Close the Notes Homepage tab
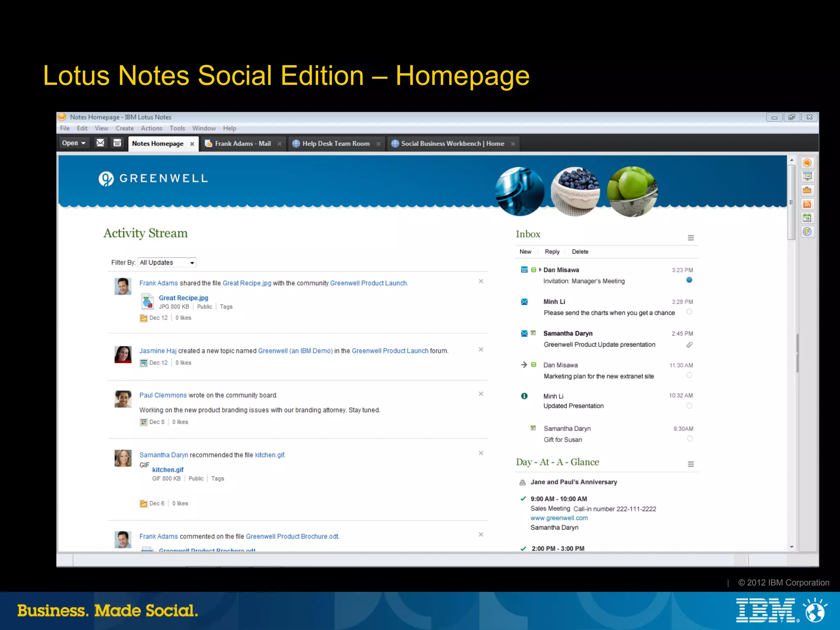 [192, 144]
